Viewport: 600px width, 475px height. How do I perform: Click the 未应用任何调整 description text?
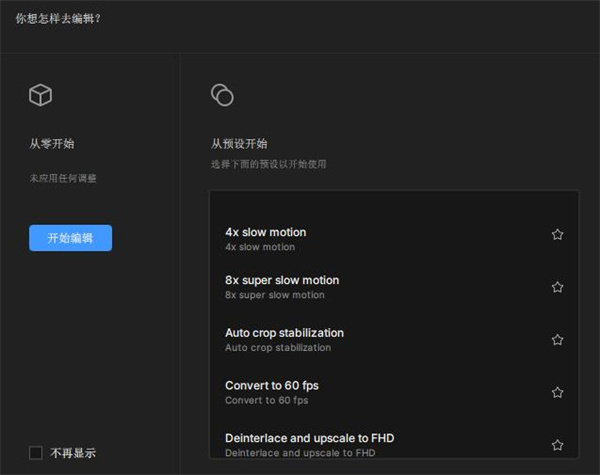pyautogui.click(x=63, y=179)
